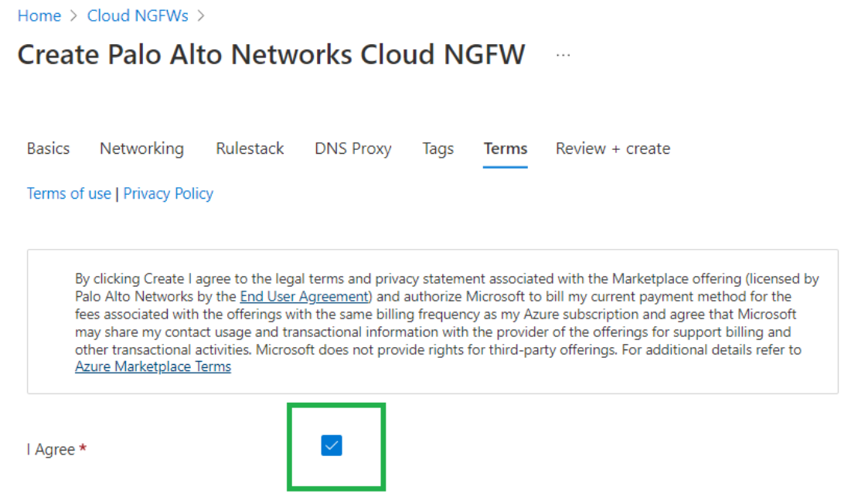Switch to the Basics tab

tap(48, 148)
